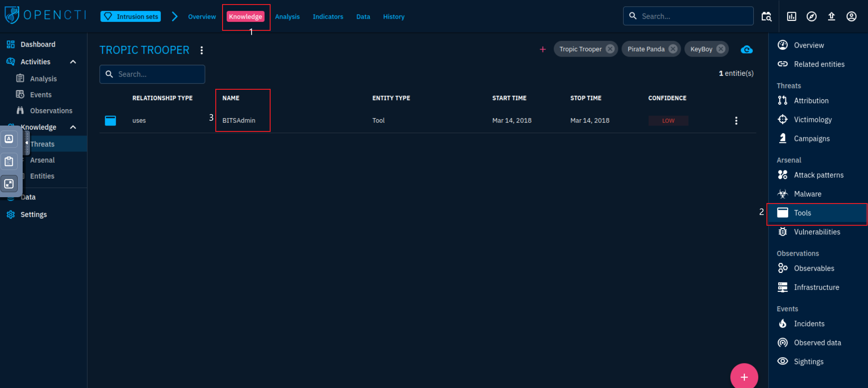Switch to the top Analysis tab
This screenshot has height=388, width=868.
[x=287, y=16]
